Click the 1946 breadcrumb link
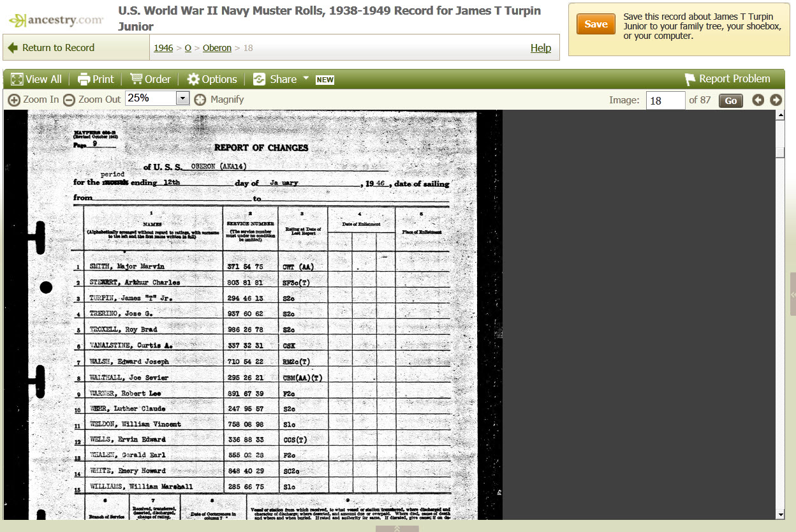796x532 pixels. 163,48
